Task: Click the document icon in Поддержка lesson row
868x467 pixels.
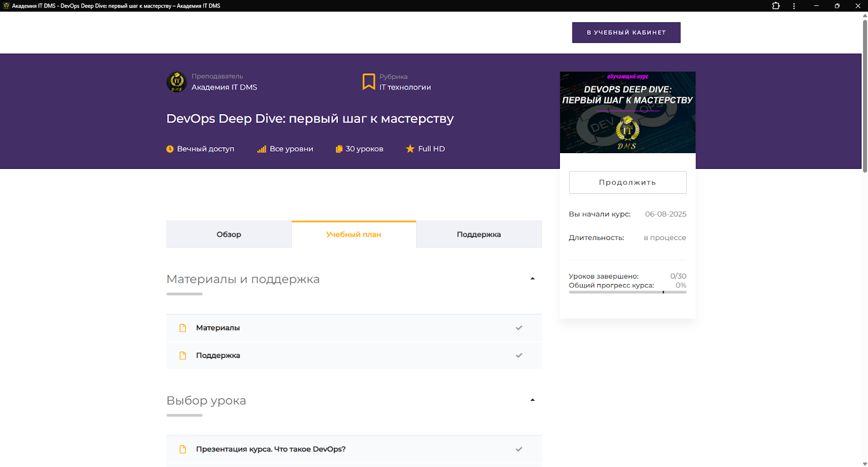Action: click(x=183, y=356)
